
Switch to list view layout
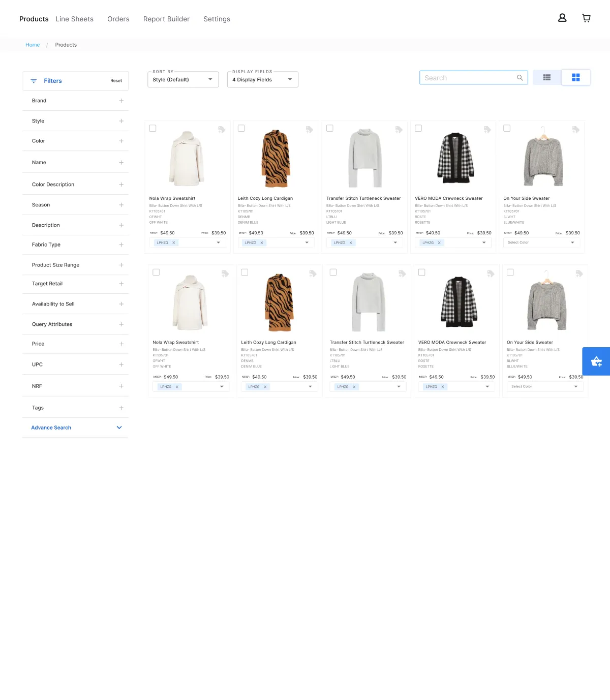547,77
